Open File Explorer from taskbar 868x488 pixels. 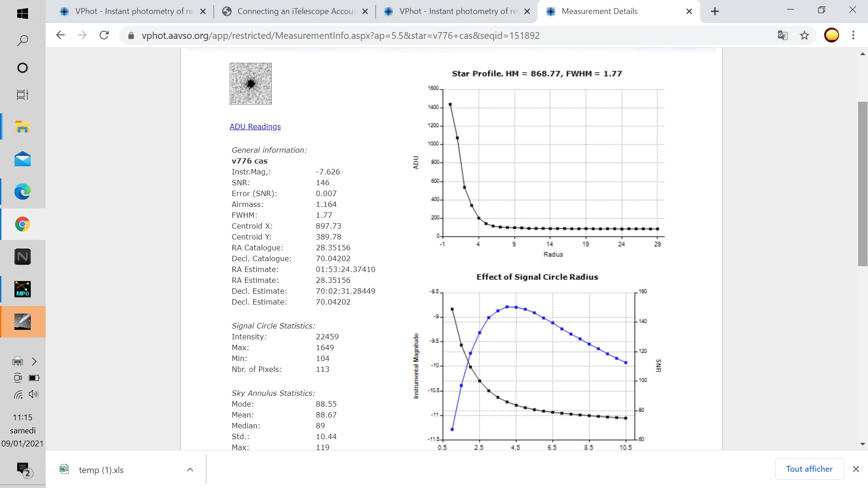tap(22, 127)
